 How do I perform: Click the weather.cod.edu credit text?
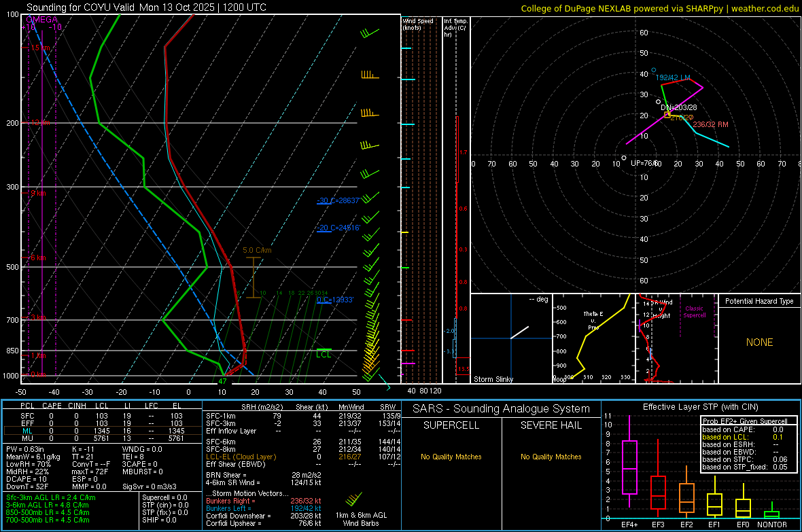point(765,8)
